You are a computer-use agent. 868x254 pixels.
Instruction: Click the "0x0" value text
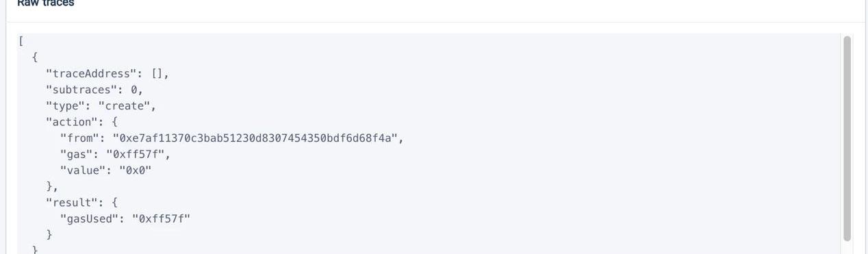click(135, 170)
